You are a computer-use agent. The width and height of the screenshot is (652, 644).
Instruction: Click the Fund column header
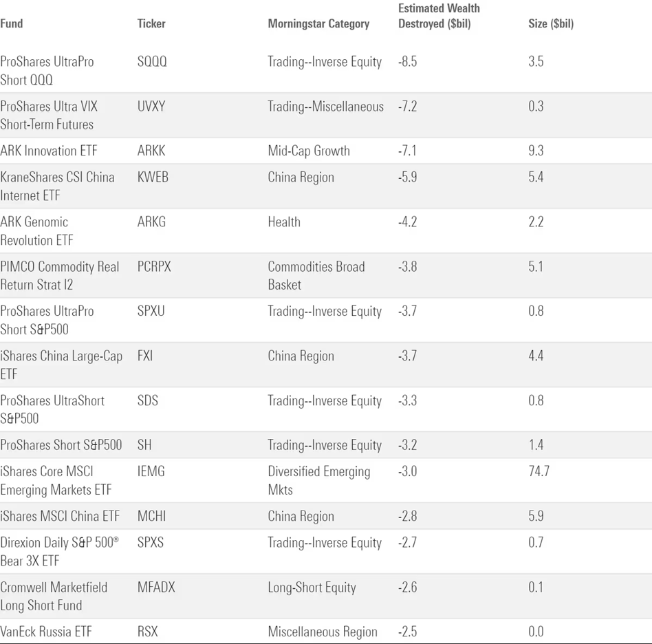pyautogui.click(x=12, y=23)
